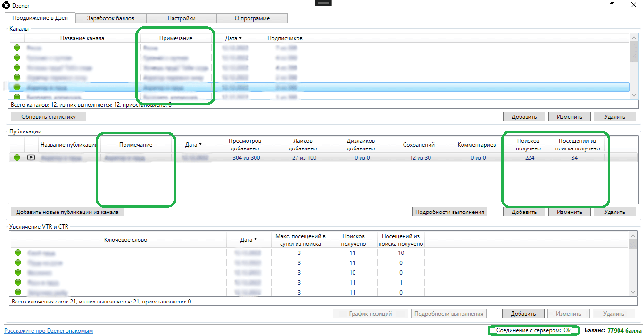Screen dimensions: 644x336
Task: Click Удалить in the Публикации section
Action: 614,212
